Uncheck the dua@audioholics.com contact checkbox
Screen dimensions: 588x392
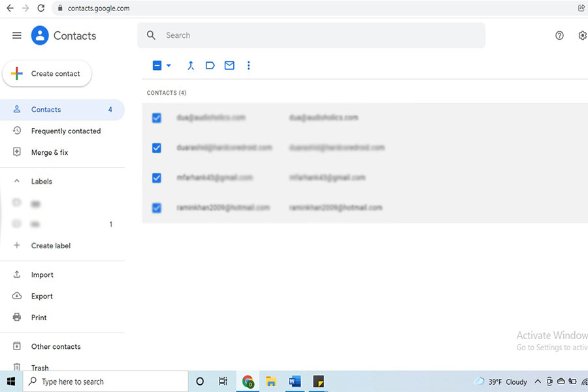point(157,118)
